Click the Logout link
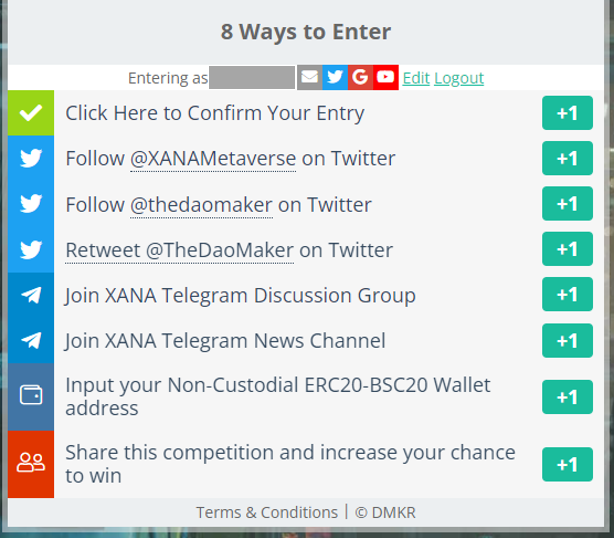 click(x=459, y=78)
